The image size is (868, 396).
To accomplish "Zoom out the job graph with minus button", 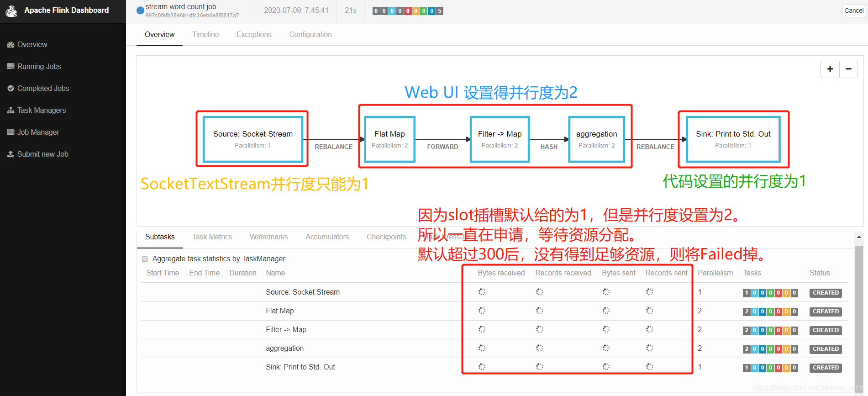I will pyautogui.click(x=848, y=69).
